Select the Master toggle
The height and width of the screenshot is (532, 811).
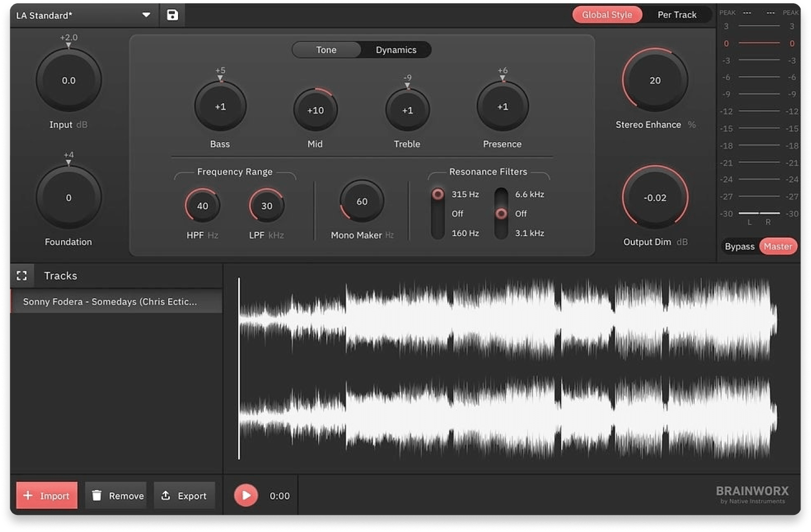coord(777,247)
